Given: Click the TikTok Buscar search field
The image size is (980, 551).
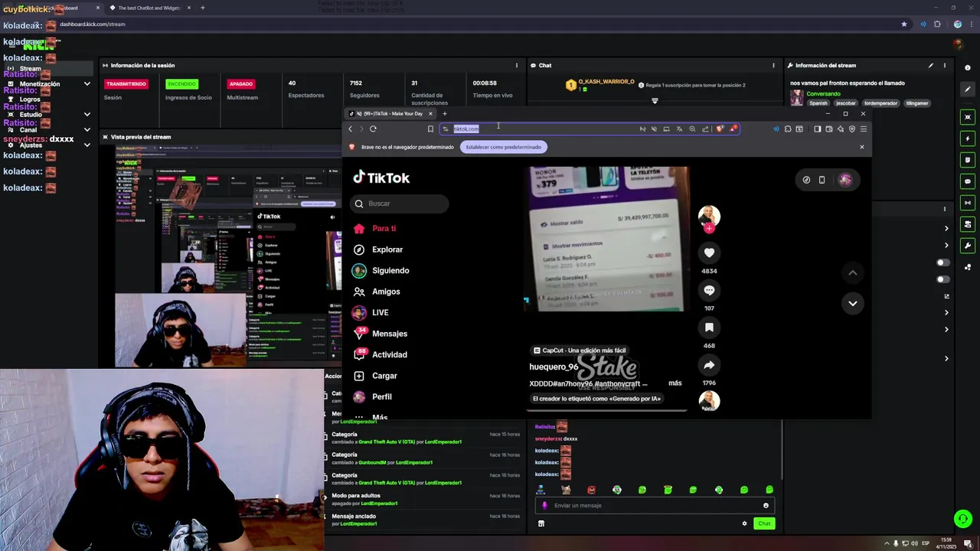Looking at the screenshot, I should tap(400, 204).
